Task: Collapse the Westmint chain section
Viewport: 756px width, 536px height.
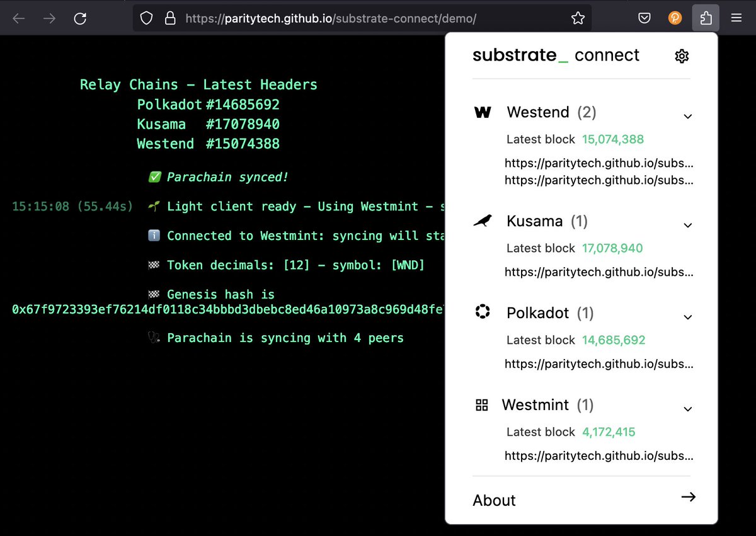Action: click(x=688, y=409)
